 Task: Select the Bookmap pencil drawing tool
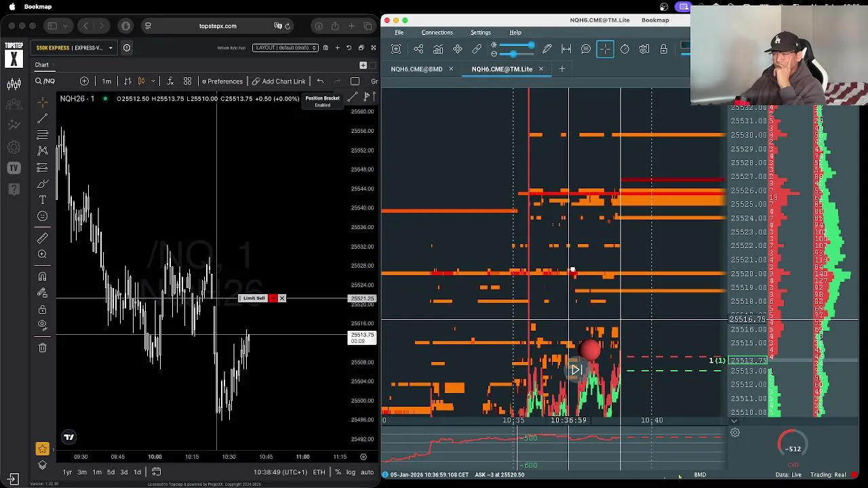click(x=547, y=49)
